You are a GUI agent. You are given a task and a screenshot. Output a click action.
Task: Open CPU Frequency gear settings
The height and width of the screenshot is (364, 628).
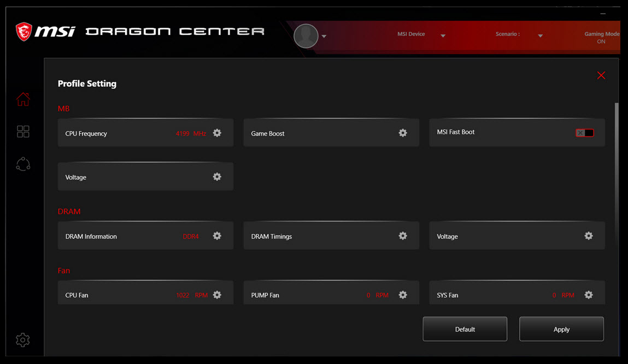217,133
